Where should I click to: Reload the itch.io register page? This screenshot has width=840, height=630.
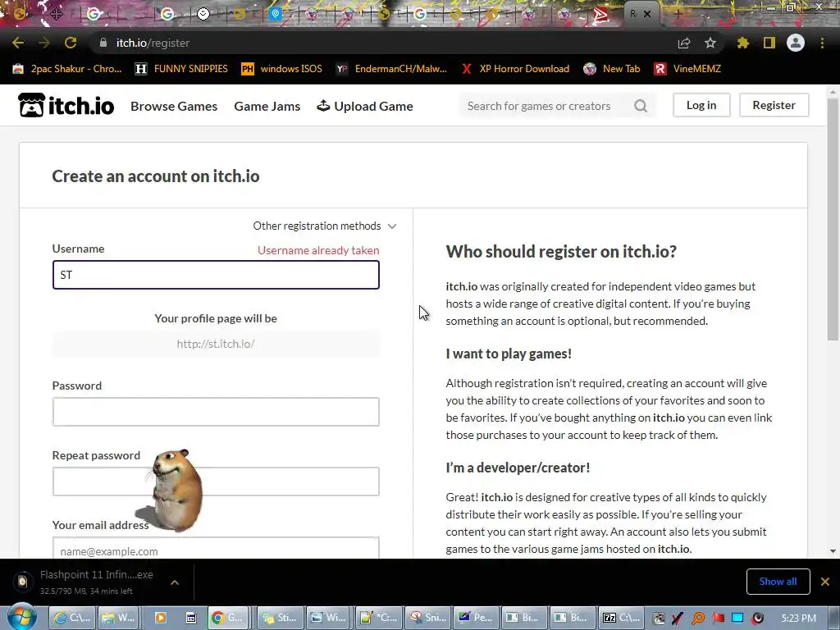tap(71, 43)
